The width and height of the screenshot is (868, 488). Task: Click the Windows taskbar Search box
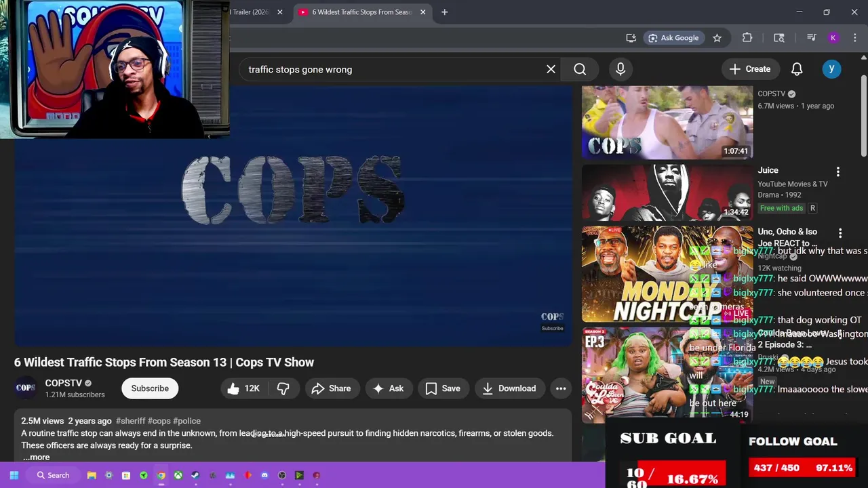(53, 475)
